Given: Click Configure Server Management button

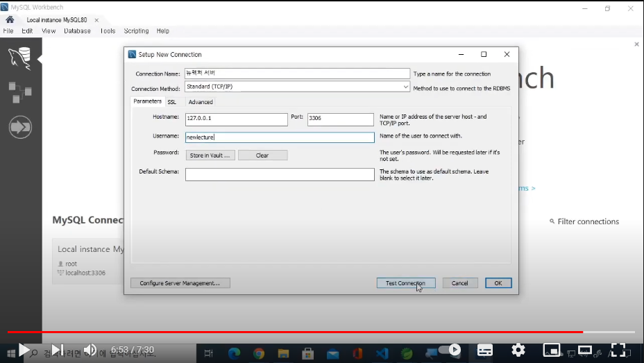Looking at the screenshot, I should click(180, 283).
